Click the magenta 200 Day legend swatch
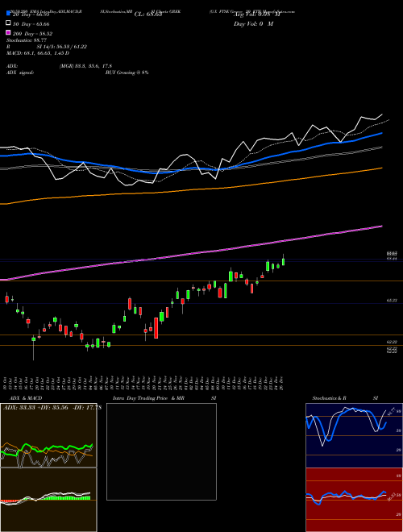Image resolution: width=403 pixels, height=532 pixels. pos(9,32)
